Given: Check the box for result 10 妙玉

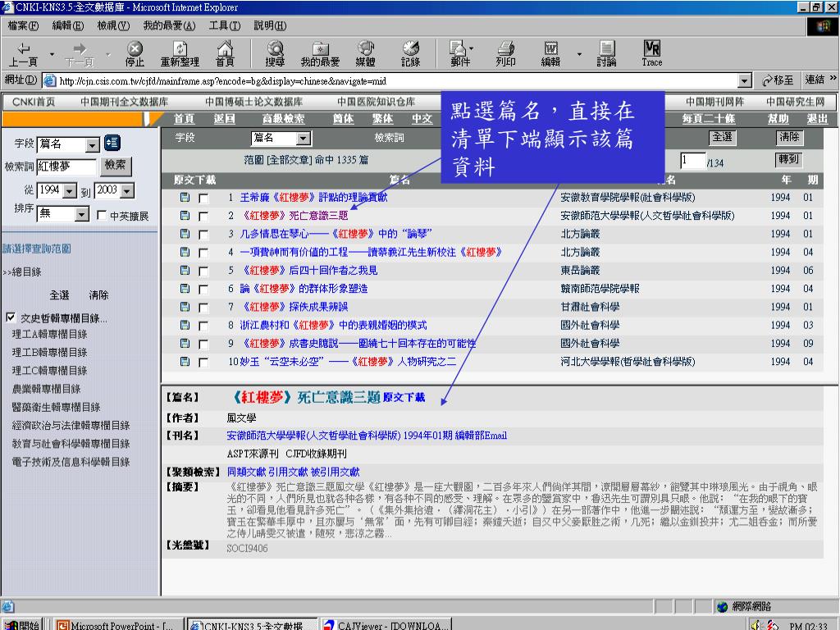Looking at the screenshot, I should pos(203,362).
